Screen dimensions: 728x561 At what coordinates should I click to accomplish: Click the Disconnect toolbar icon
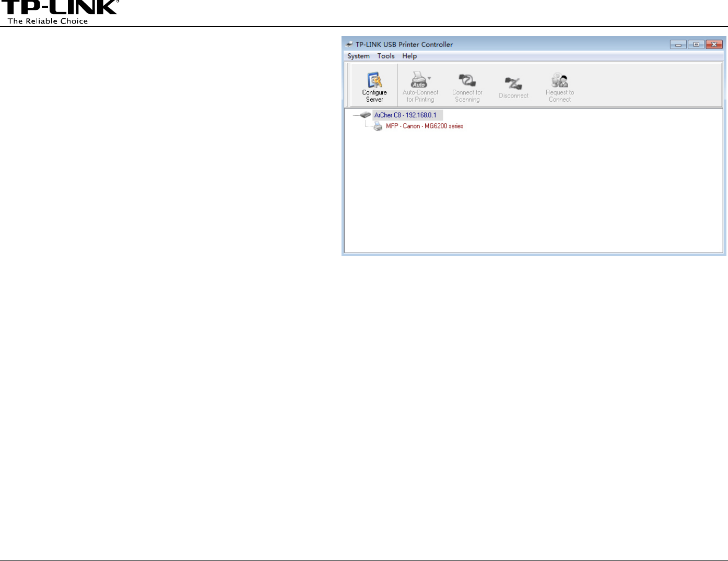(x=513, y=83)
